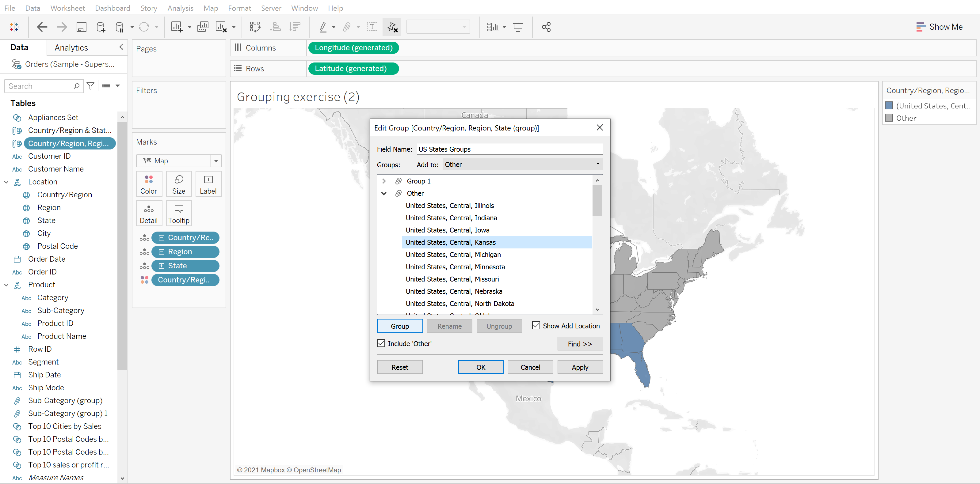Click the New Data Source icon
This screenshot has width=980, height=484.
(101, 27)
